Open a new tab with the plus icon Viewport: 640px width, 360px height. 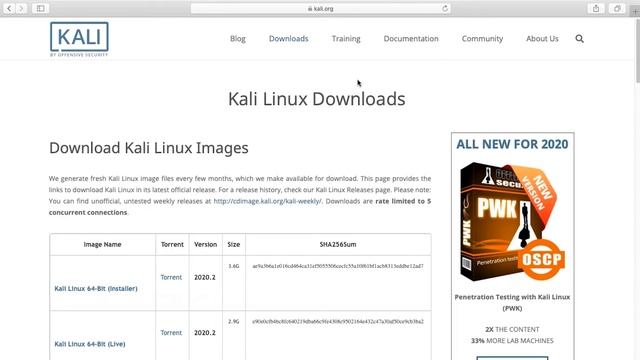pyautogui.click(x=635, y=11)
